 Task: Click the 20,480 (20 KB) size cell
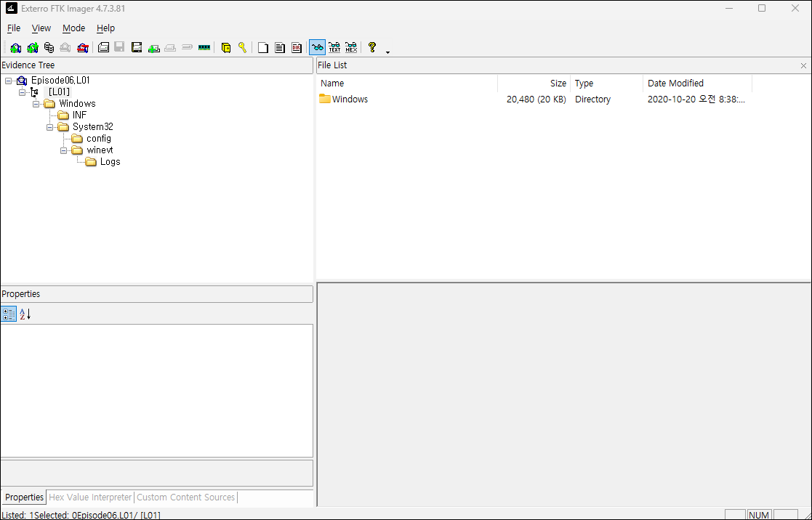[x=536, y=99]
